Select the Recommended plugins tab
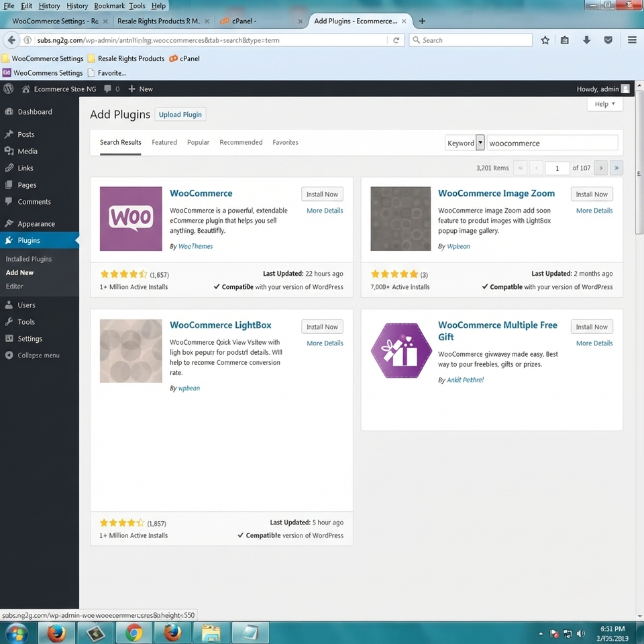The height and width of the screenshot is (644, 644). click(241, 142)
